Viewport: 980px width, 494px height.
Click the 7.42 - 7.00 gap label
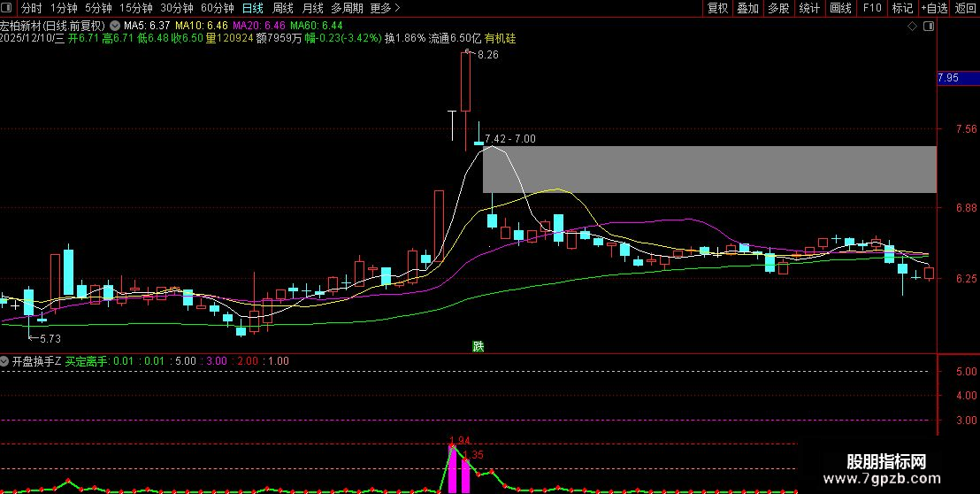pos(510,139)
